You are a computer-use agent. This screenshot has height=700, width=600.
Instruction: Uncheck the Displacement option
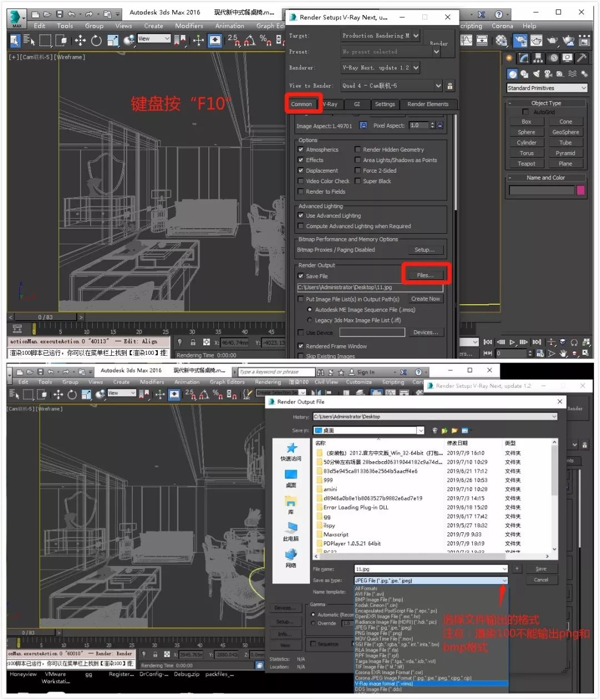[301, 170]
